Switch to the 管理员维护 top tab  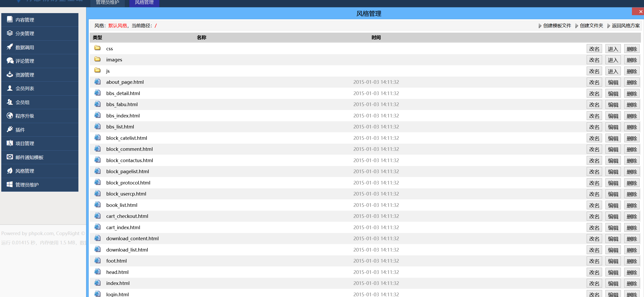pyautogui.click(x=107, y=3)
